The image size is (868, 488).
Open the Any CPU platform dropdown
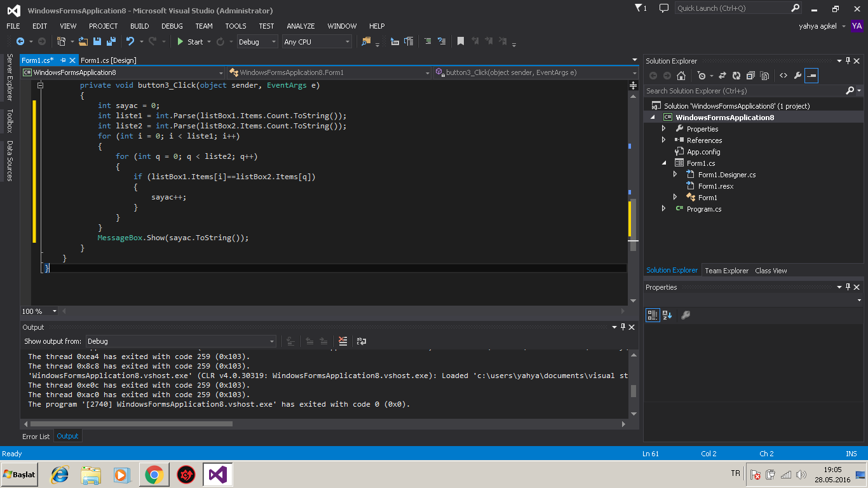coord(317,41)
